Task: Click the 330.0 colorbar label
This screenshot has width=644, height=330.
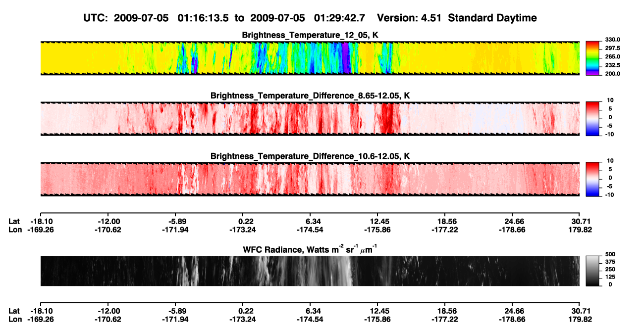Action: pos(612,40)
